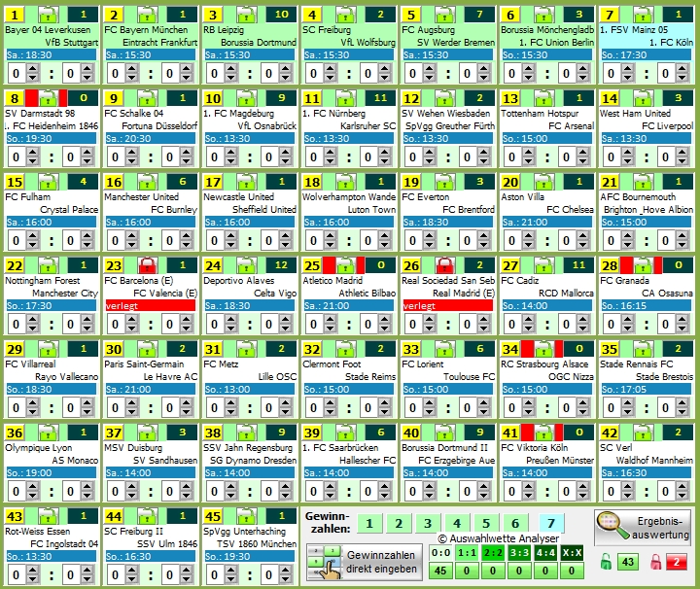
Task: Click home score field of match 11 Nürnberg
Action: [314, 157]
